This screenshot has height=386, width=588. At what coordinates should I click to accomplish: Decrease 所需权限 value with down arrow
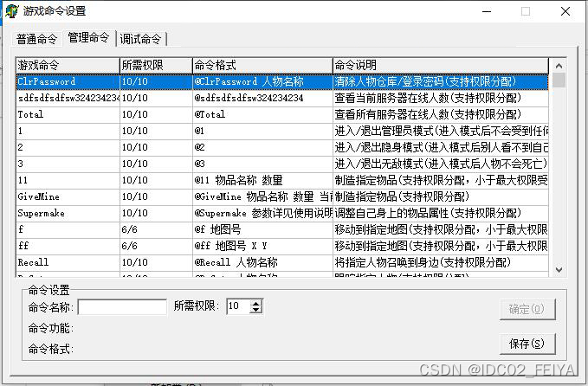pos(256,310)
